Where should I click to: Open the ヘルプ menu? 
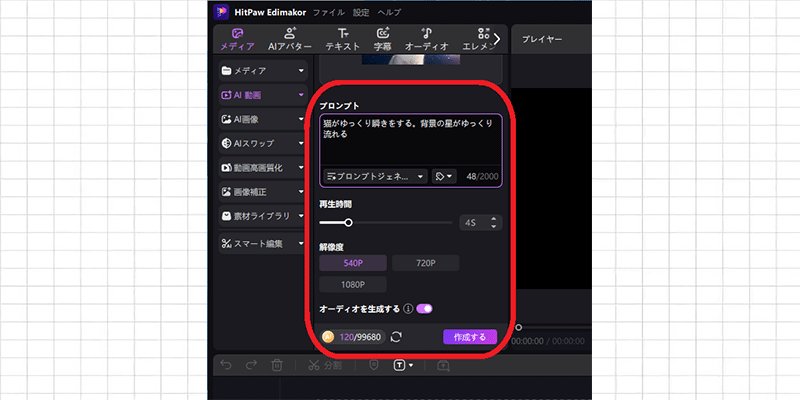pos(389,12)
